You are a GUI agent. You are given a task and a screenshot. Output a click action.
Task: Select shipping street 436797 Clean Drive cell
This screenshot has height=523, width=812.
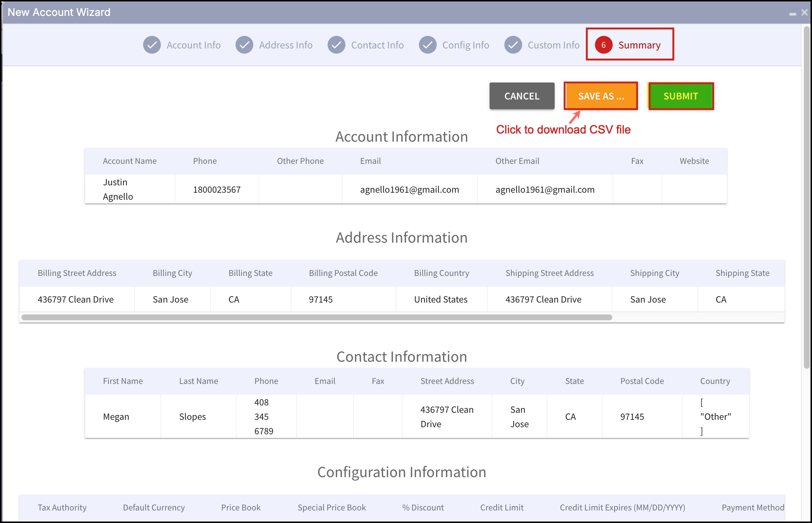(x=549, y=299)
